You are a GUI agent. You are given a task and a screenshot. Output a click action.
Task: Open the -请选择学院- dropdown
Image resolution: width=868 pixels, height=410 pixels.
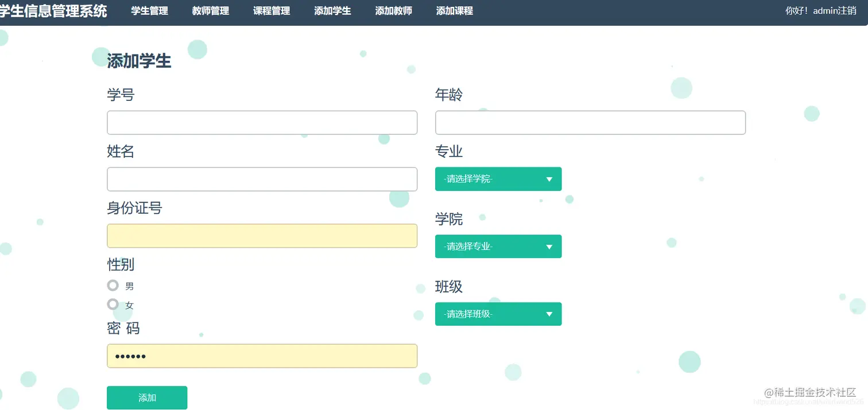[x=498, y=179]
